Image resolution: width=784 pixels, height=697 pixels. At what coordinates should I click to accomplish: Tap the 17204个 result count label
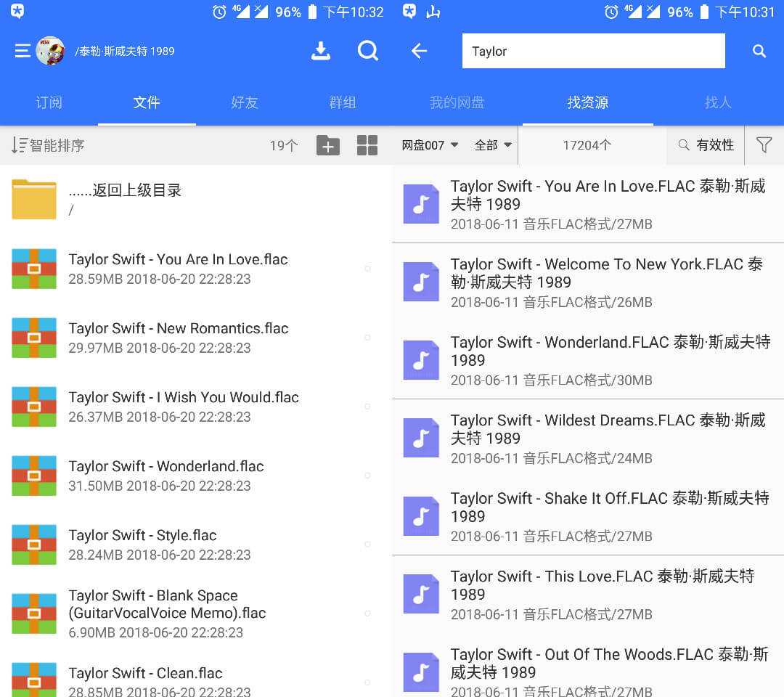587,145
